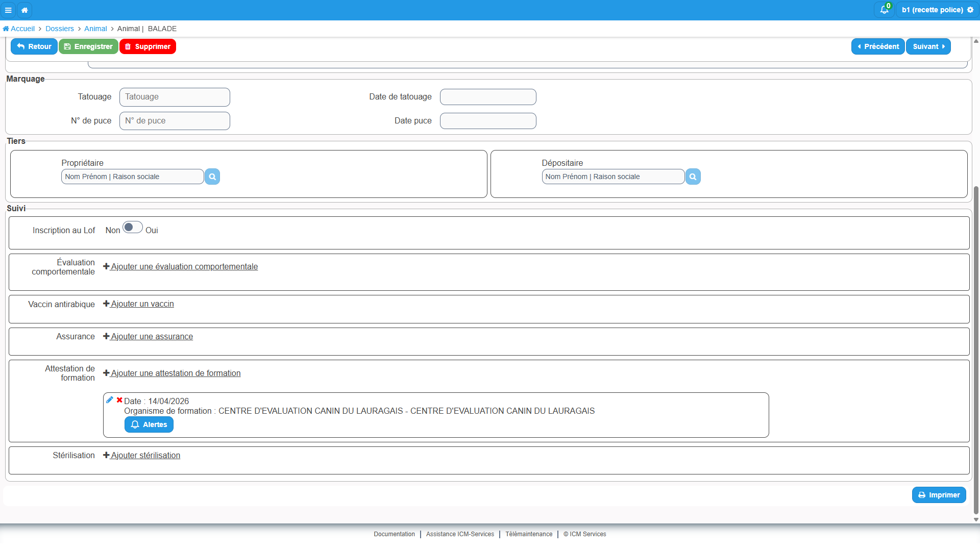Search for a Propriétaire with magnifier icon
Image resolution: width=980 pixels, height=551 pixels.
[x=212, y=177]
